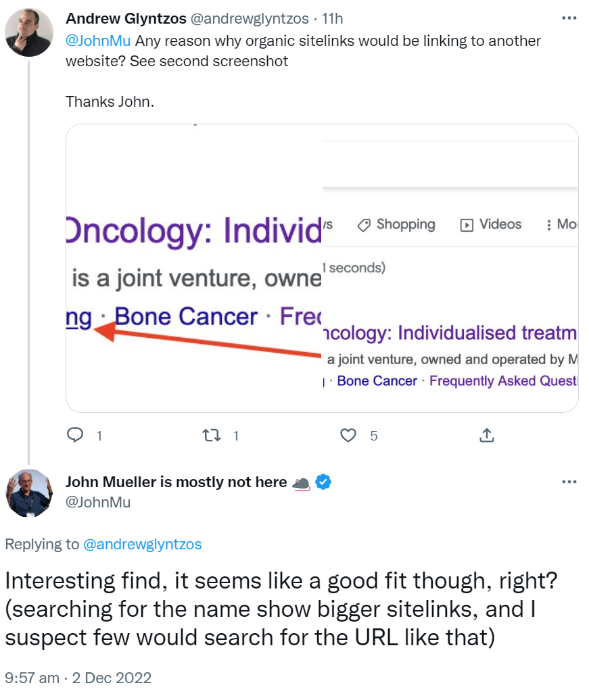This screenshot has width=589, height=700.
Task: Click the retweet icon under Andrew's tweet
Action: click(212, 435)
